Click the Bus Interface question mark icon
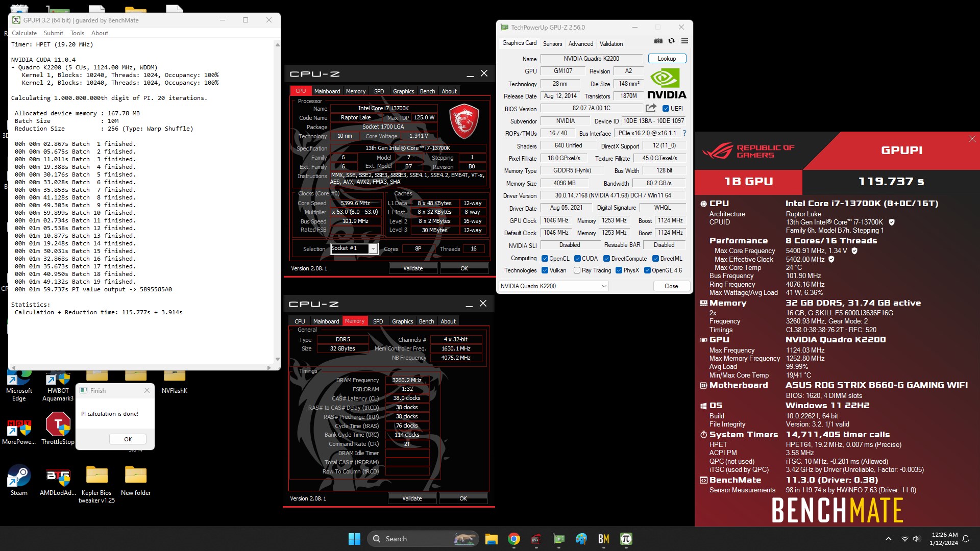 coord(684,133)
